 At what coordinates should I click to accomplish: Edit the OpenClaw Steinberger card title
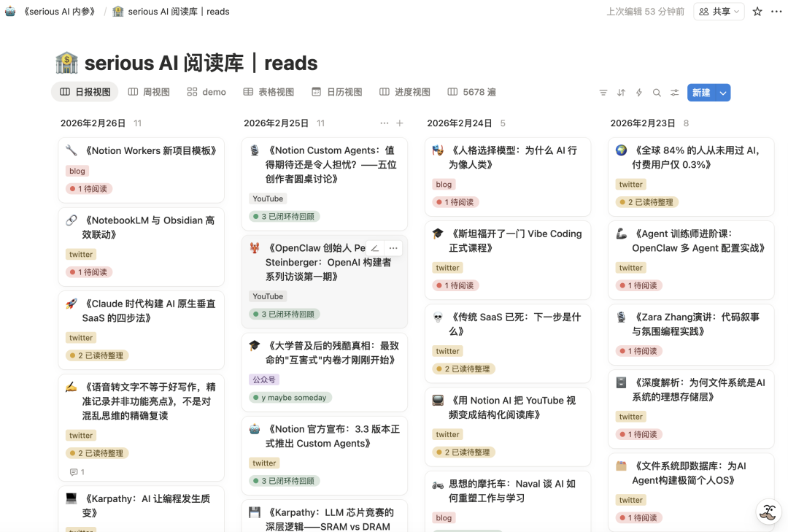coord(375,248)
